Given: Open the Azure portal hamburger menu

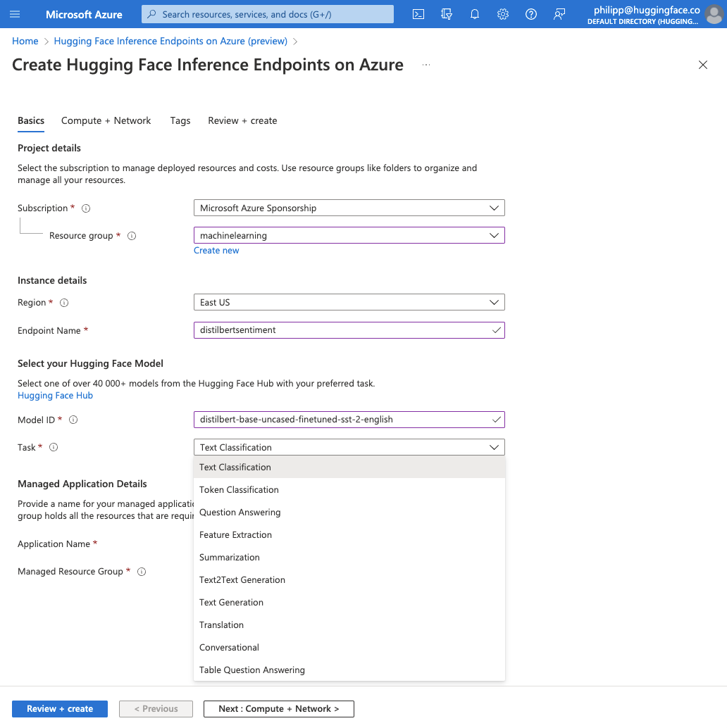Looking at the screenshot, I should click(x=15, y=14).
